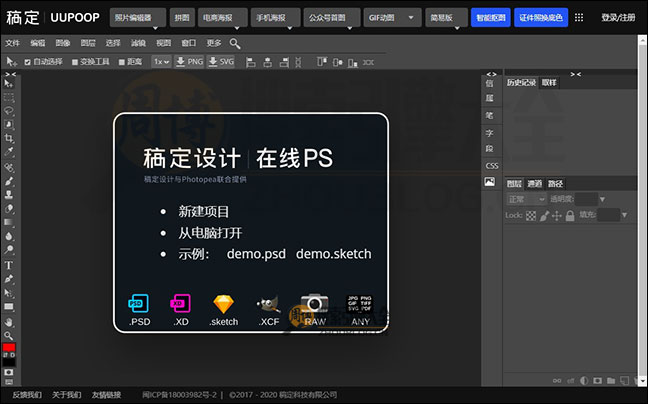
Task: Toggle 距离 distance checkbox
Action: (x=122, y=62)
